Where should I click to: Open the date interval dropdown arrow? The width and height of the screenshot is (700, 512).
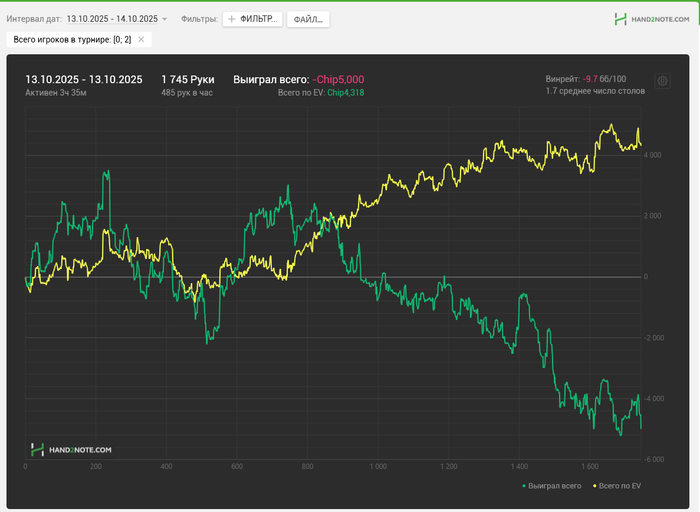click(x=164, y=19)
